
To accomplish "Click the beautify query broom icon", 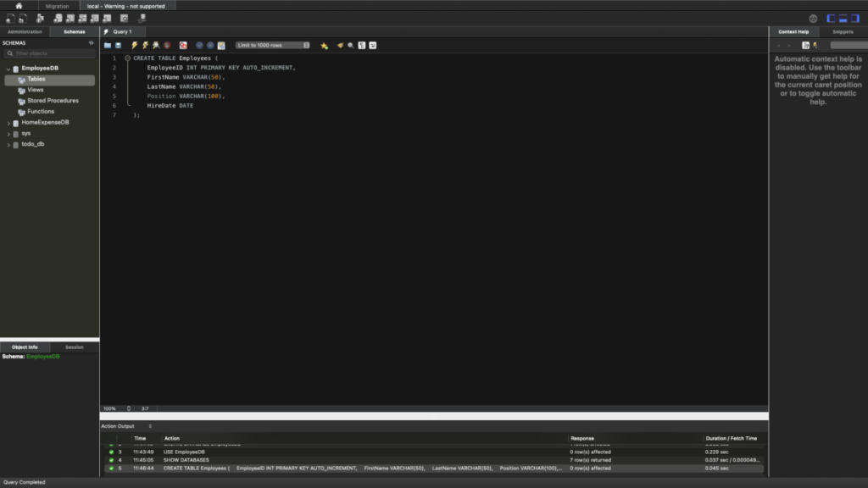I will [x=340, y=45].
